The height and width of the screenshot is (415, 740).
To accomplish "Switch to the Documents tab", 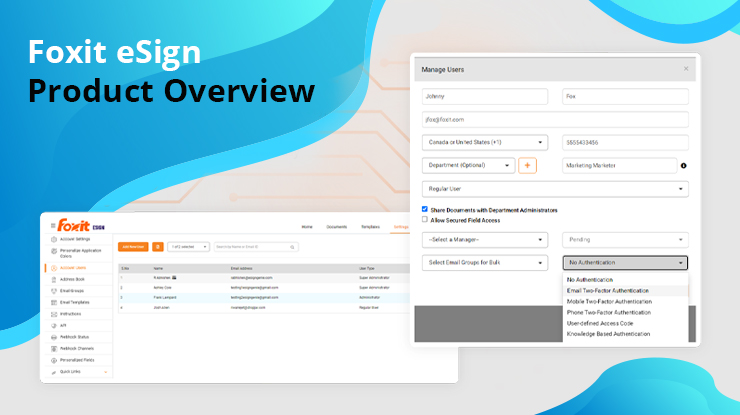I will [335, 228].
